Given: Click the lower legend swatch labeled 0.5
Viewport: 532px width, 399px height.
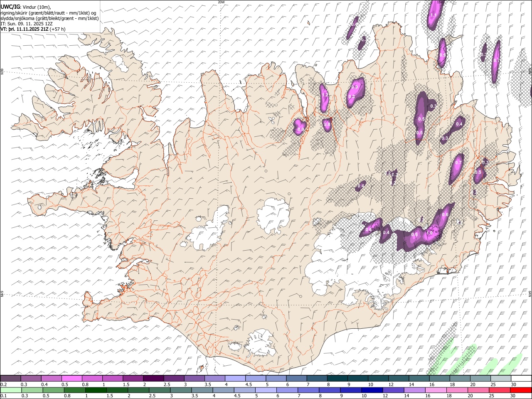Looking at the screenshot, I should point(53,390).
